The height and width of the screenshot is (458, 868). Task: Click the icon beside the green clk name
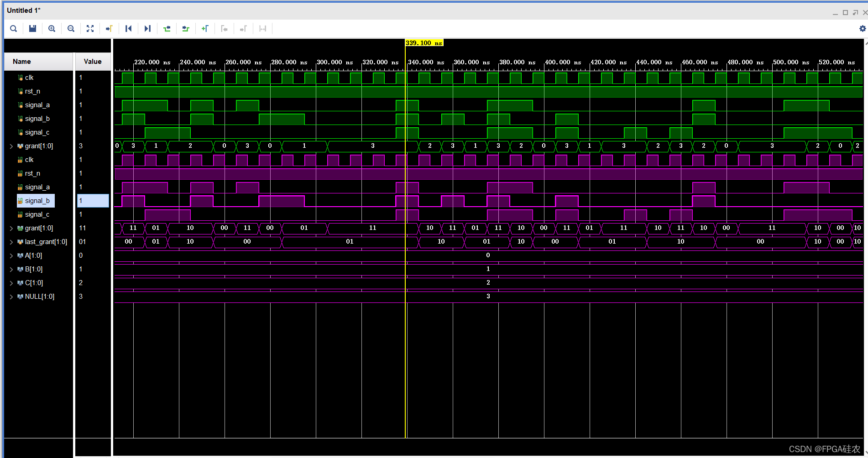point(20,78)
